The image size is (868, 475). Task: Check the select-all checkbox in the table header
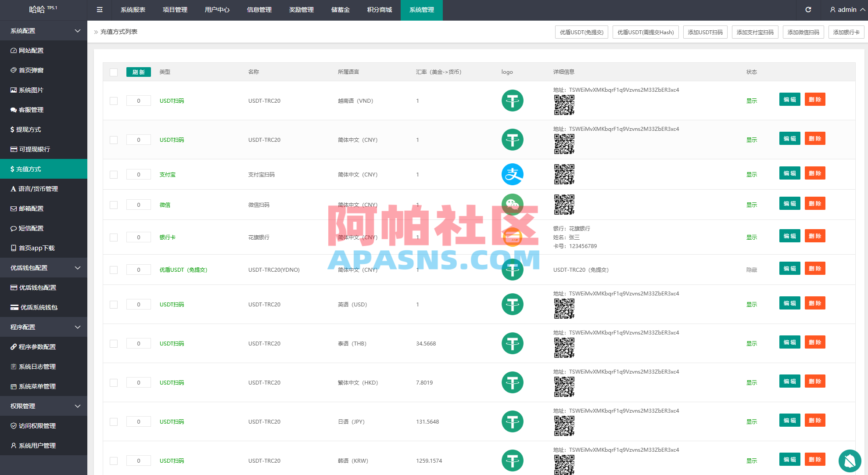pos(114,72)
